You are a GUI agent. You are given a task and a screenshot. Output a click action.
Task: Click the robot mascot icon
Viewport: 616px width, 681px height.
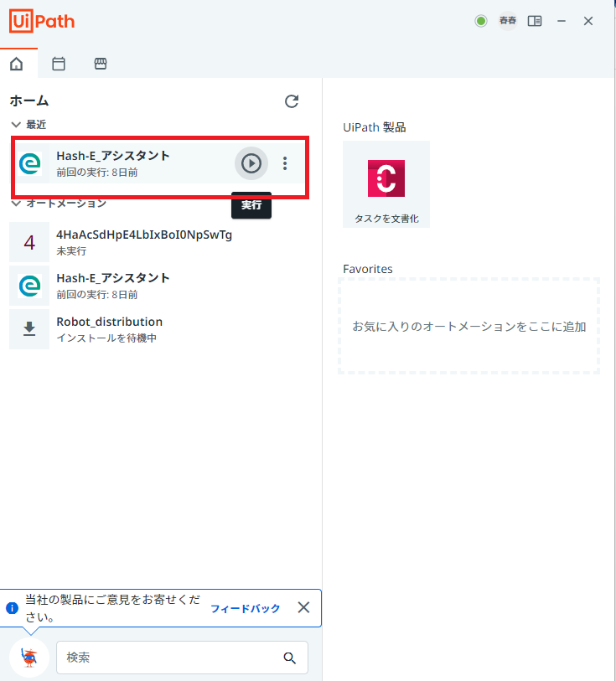pyautogui.click(x=29, y=658)
